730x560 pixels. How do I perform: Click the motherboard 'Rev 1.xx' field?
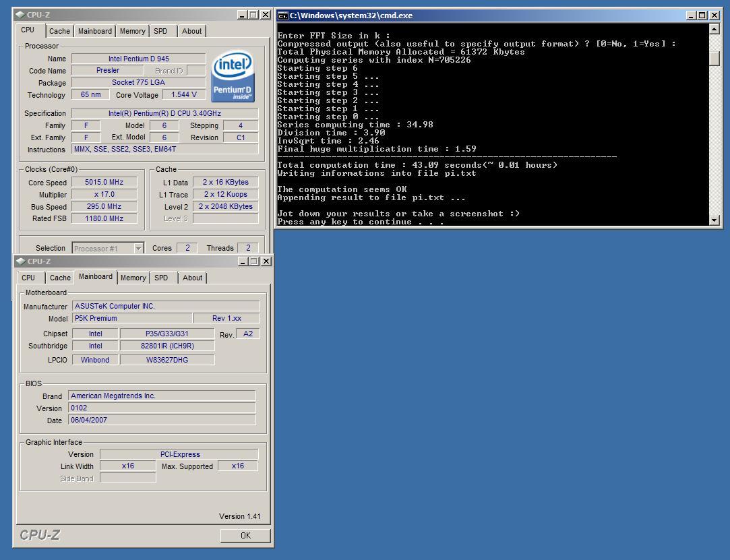pyautogui.click(x=226, y=318)
